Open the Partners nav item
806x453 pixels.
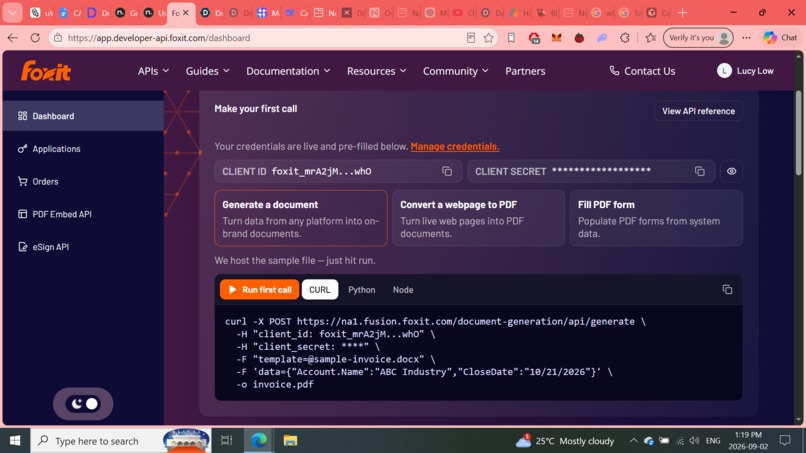(x=525, y=71)
